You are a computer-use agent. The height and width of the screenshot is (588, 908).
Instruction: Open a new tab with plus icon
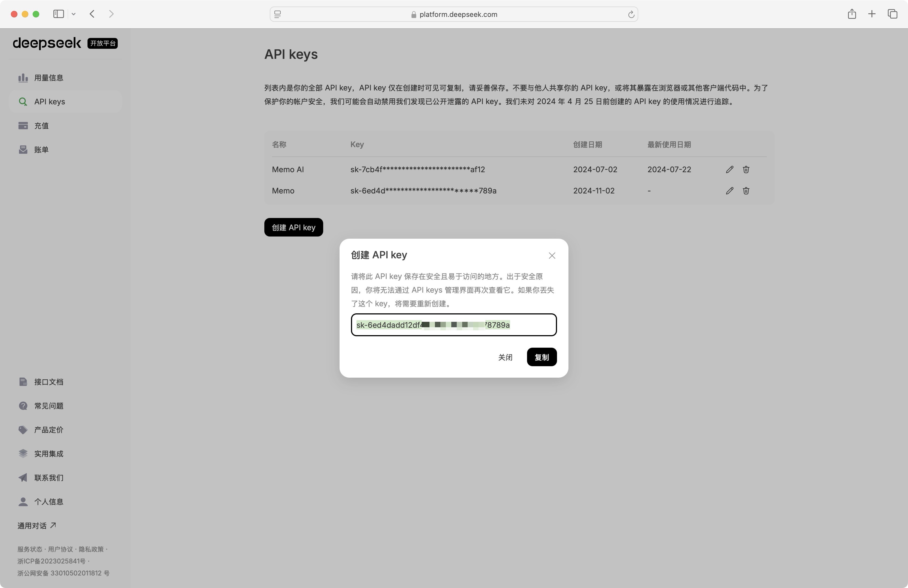coord(872,14)
